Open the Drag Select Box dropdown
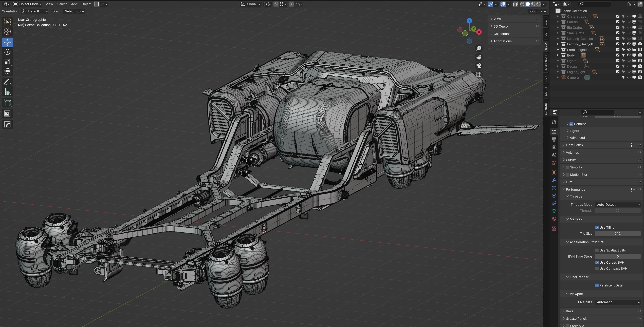 74,11
